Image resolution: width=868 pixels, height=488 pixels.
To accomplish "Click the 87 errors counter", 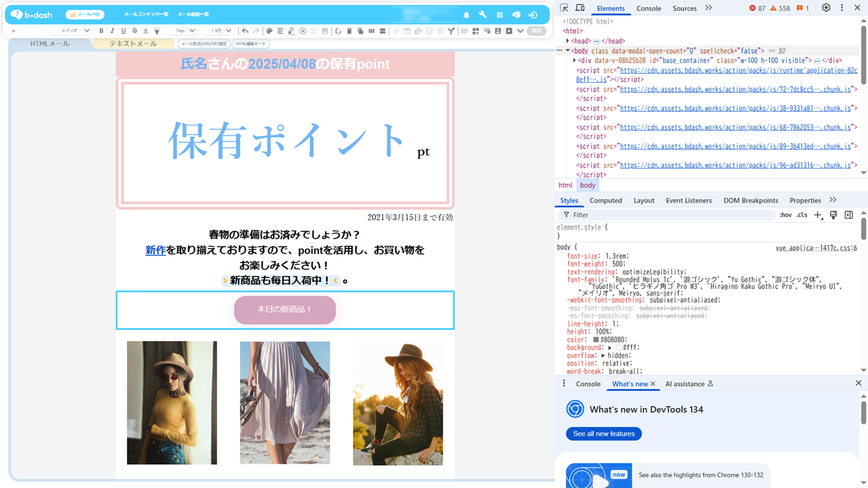I will (757, 8).
